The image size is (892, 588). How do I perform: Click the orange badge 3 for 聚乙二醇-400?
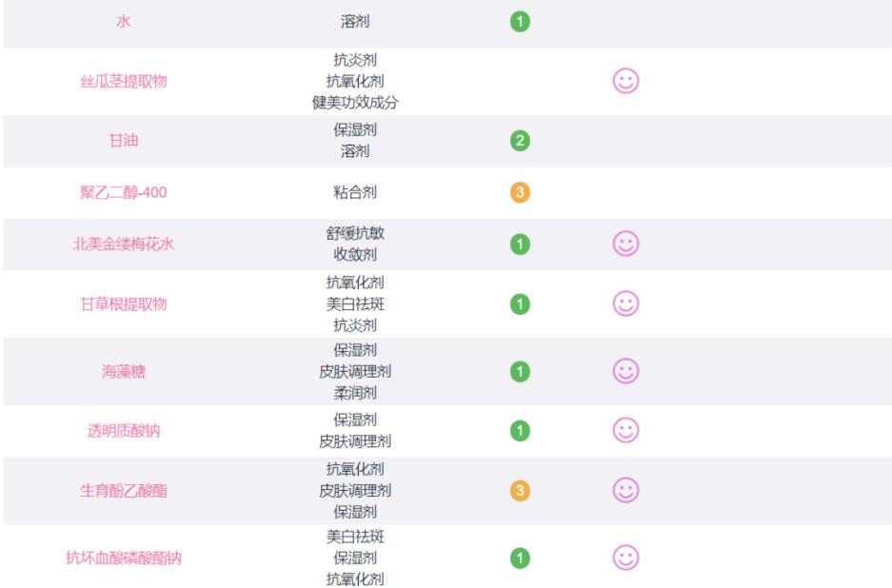pos(520,193)
